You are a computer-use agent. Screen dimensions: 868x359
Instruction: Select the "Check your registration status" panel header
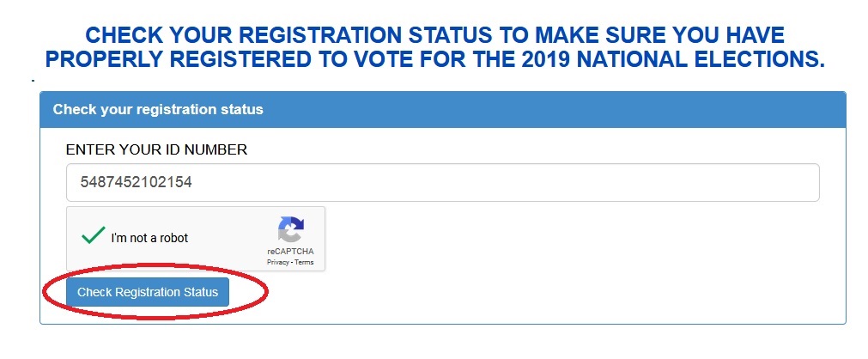click(158, 110)
